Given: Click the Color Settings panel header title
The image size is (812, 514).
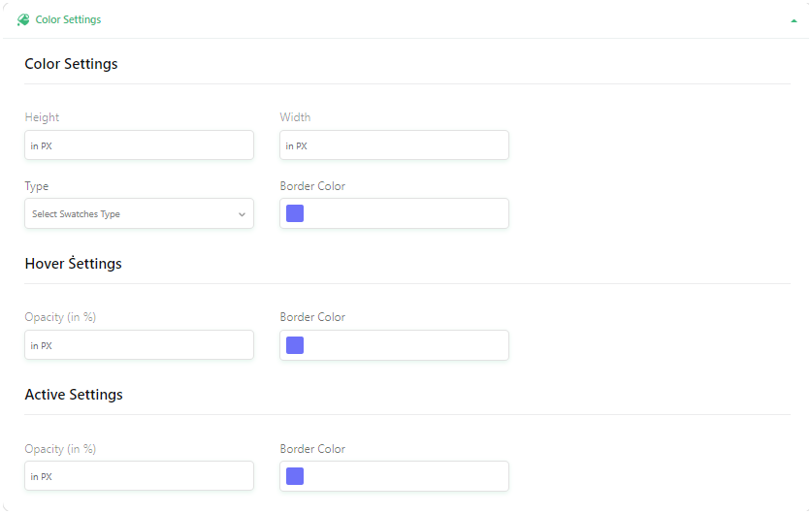Looking at the screenshot, I should (68, 19).
